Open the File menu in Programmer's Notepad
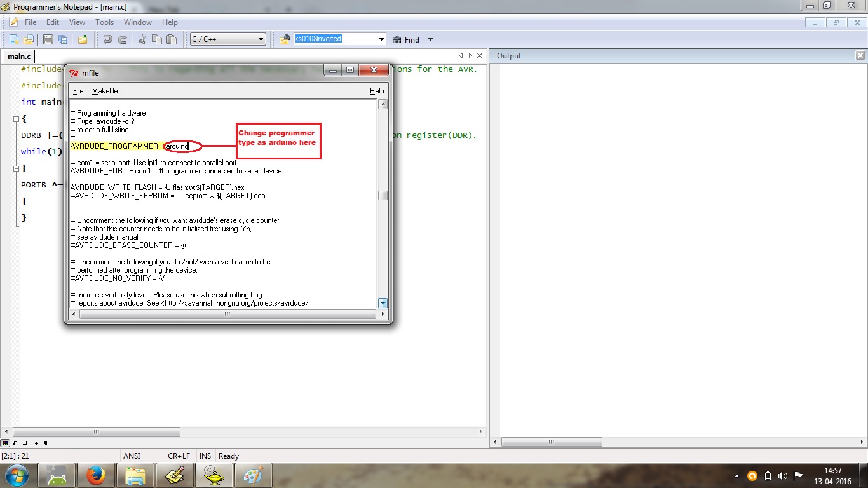 click(x=30, y=22)
